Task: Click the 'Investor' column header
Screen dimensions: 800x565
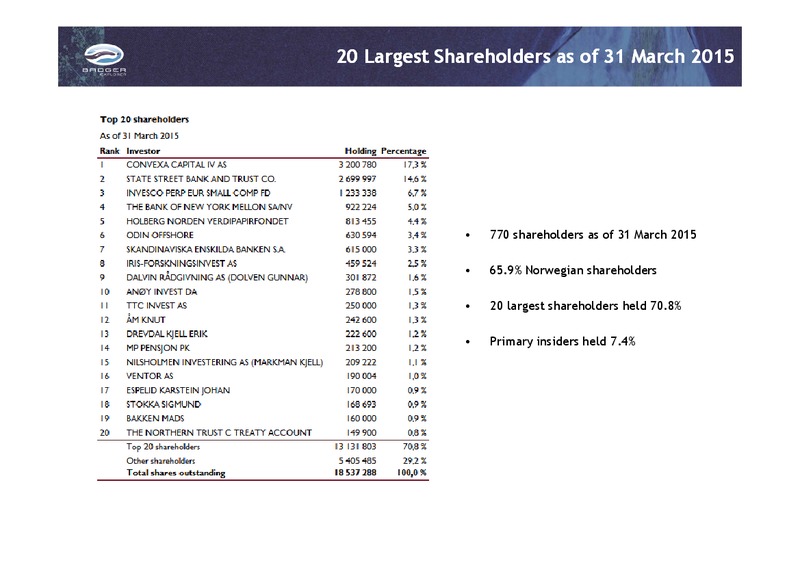Action: point(143,151)
